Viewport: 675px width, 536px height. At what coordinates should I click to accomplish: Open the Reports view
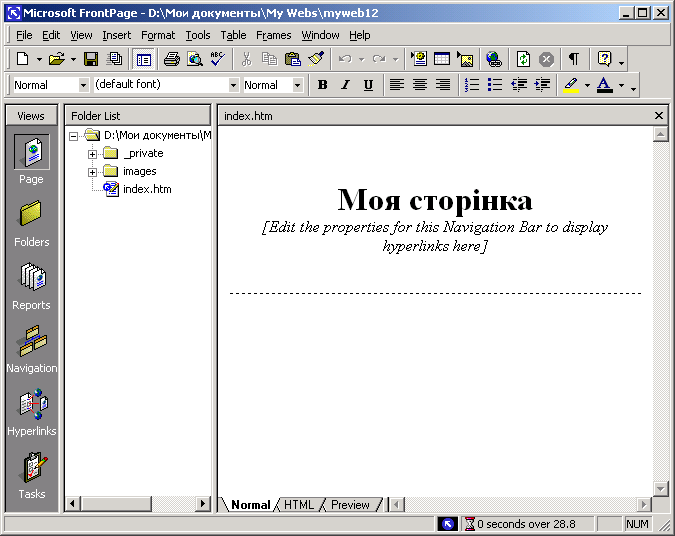31,286
